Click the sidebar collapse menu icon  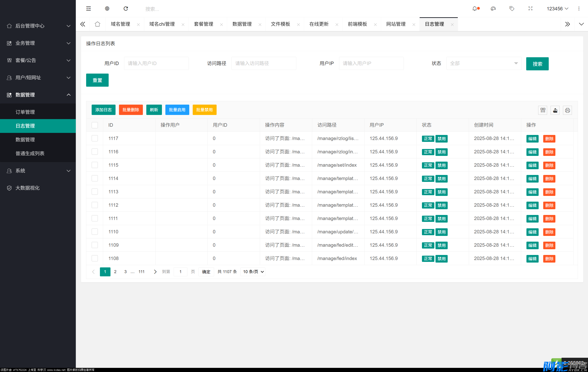88,9
